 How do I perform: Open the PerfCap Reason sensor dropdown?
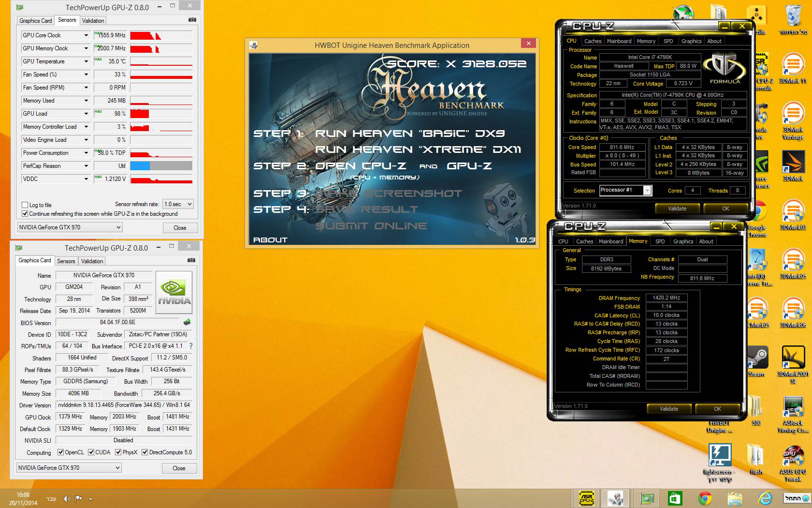[86, 166]
